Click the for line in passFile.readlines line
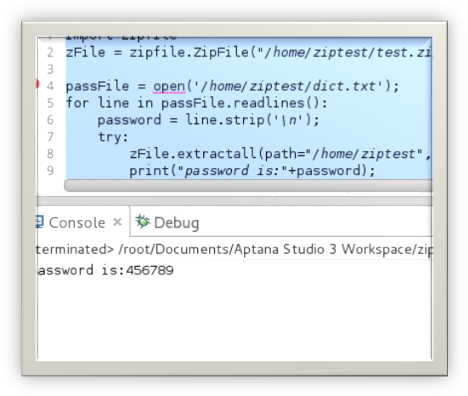The height and width of the screenshot is (396, 468). coord(197,103)
